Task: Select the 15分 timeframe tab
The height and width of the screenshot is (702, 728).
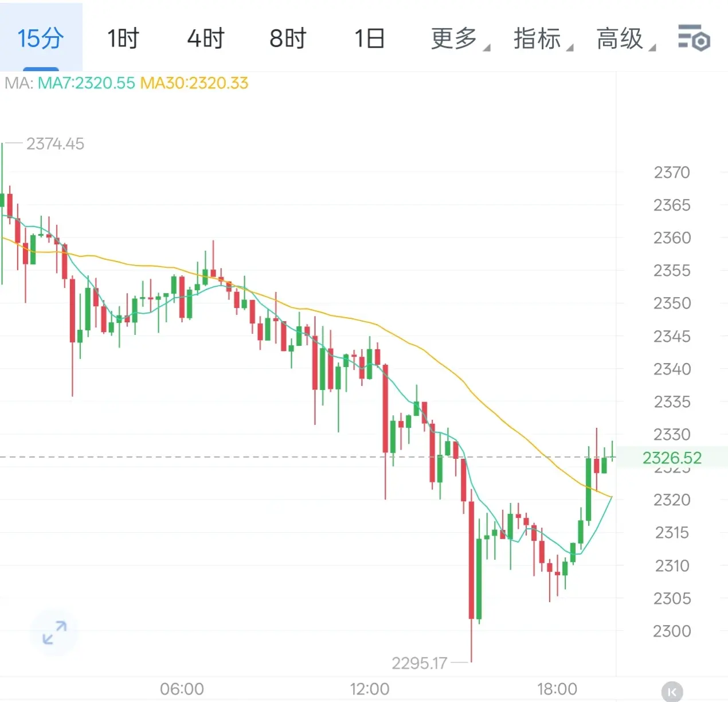Action: (41, 38)
